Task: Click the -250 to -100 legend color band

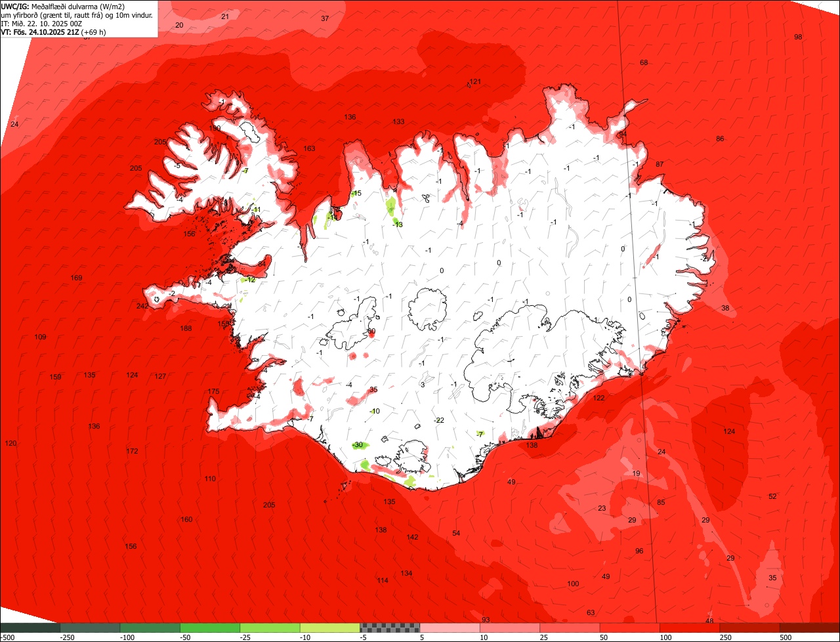Action: (90, 628)
